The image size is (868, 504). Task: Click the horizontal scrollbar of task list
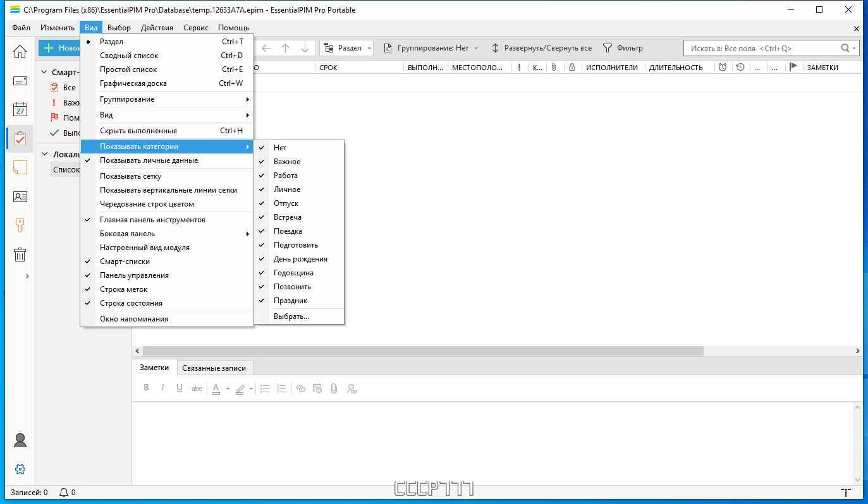click(423, 351)
